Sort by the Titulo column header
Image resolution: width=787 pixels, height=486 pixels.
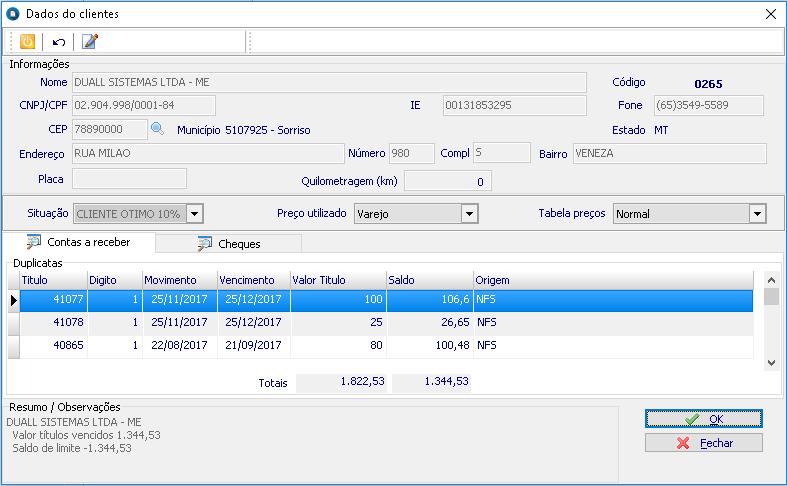click(x=53, y=280)
